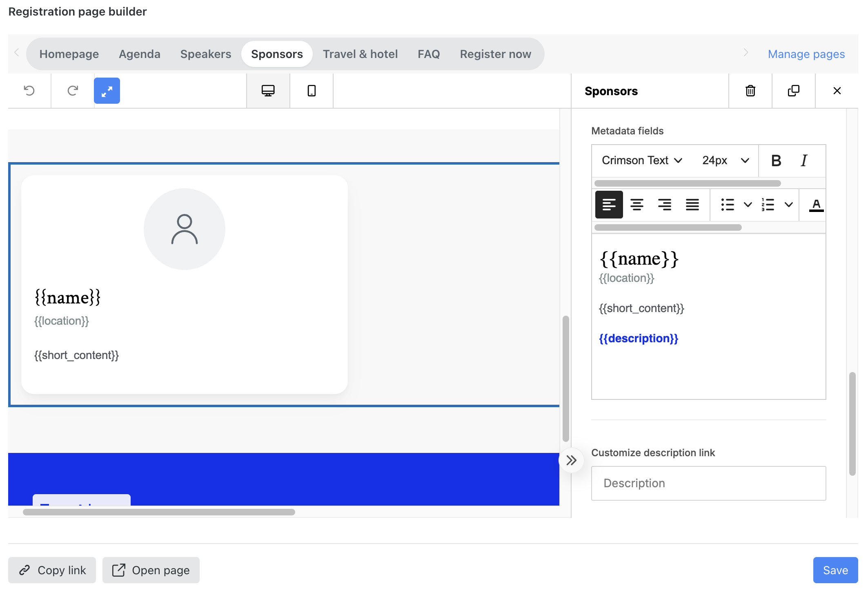
Task: Click {{name}} on the sponsor card
Action: pos(68,297)
